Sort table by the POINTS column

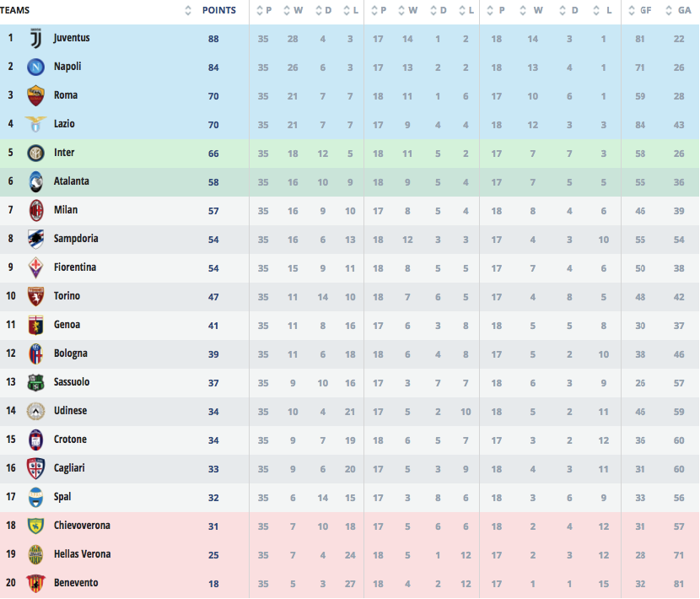coord(219,11)
